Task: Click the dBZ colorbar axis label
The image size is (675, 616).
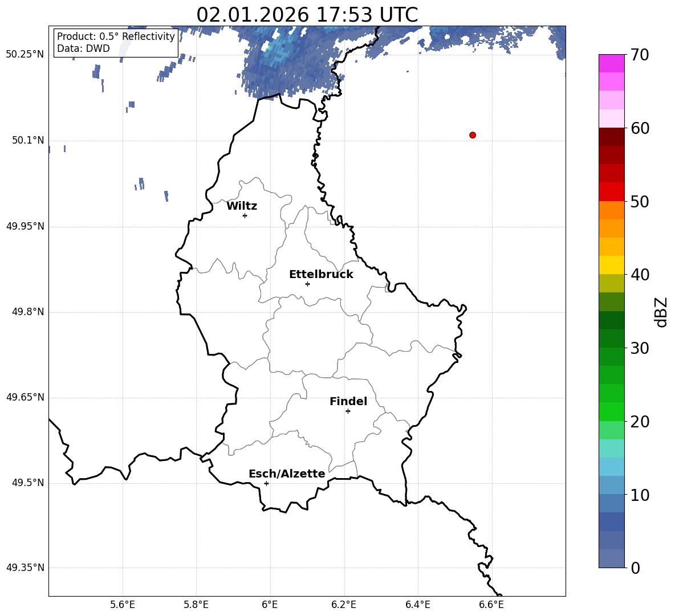Action: [x=662, y=312]
